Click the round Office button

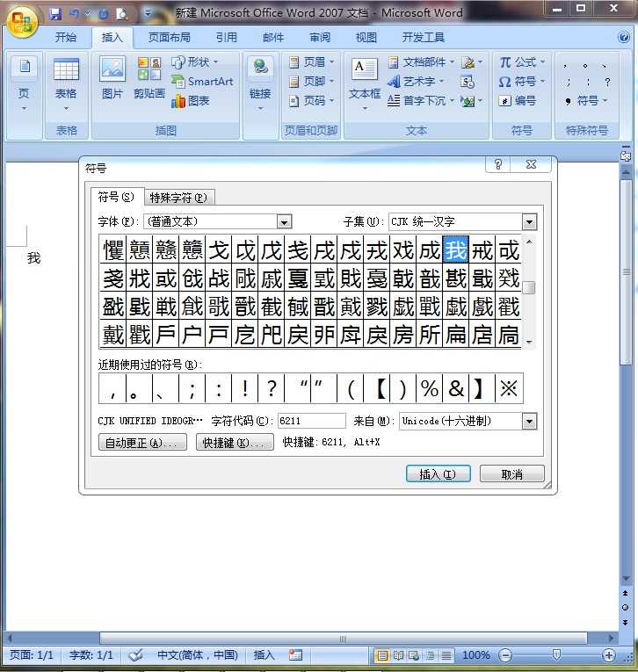pyautogui.click(x=21, y=22)
